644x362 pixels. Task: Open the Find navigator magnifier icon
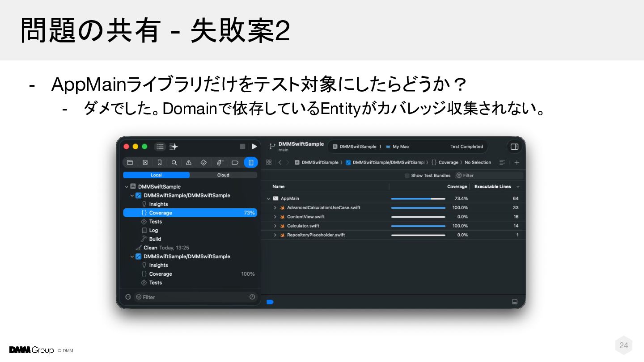click(x=174, y=163)
